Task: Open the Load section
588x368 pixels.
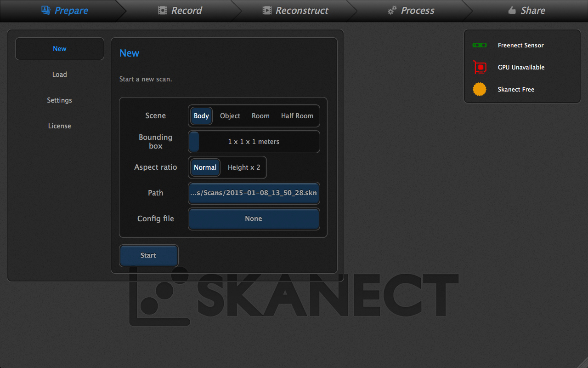Action: click(60, 75)
